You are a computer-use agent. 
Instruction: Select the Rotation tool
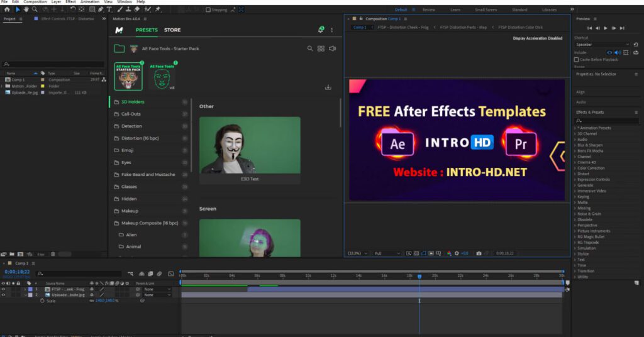tap(73, 9)
